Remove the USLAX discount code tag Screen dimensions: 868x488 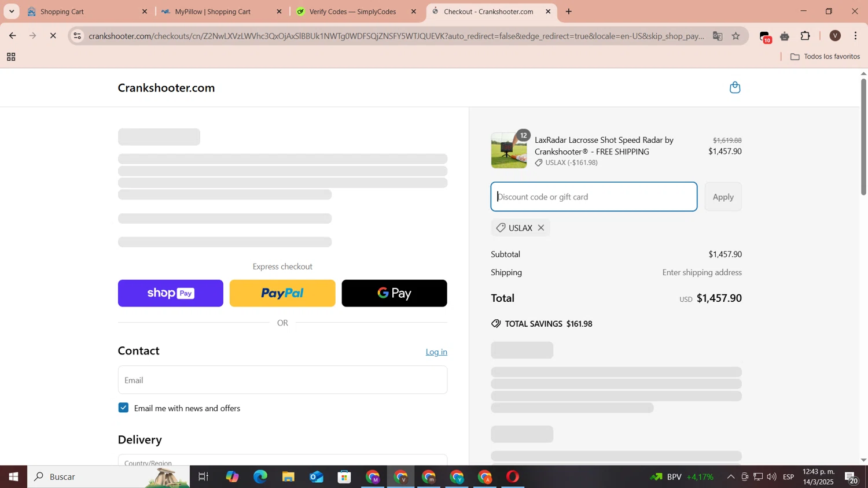coord(541,228)
